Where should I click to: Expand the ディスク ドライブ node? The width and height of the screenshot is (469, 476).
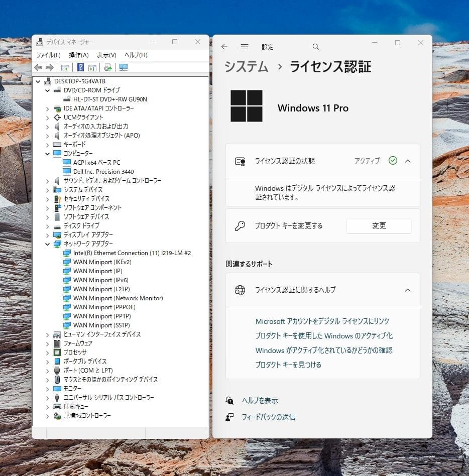(47, 226)
